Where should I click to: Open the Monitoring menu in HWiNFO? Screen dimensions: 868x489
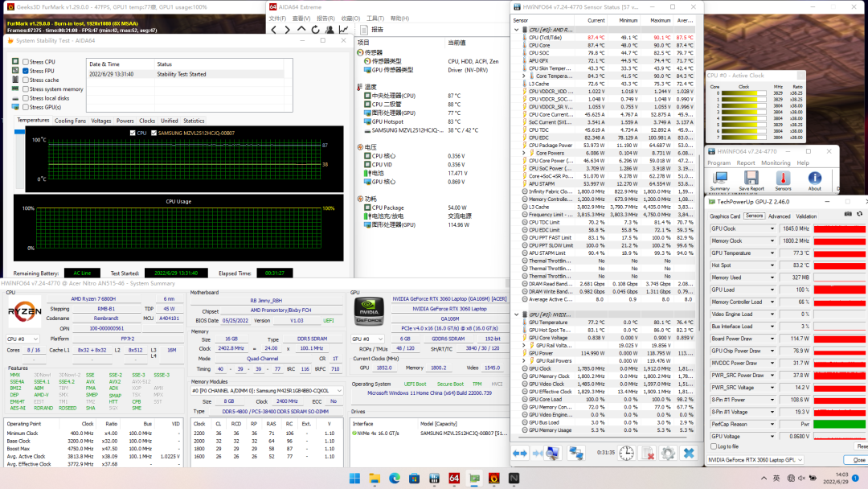pos(776,162)
